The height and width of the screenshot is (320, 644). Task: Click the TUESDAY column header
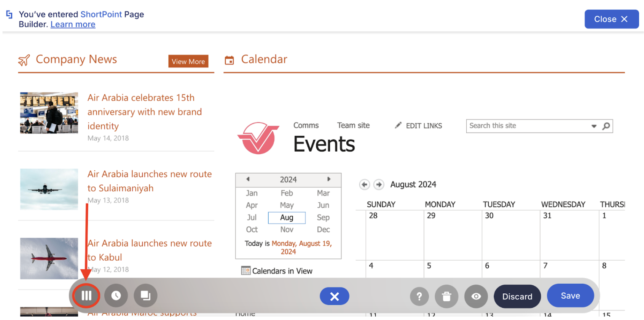[499, 205]
